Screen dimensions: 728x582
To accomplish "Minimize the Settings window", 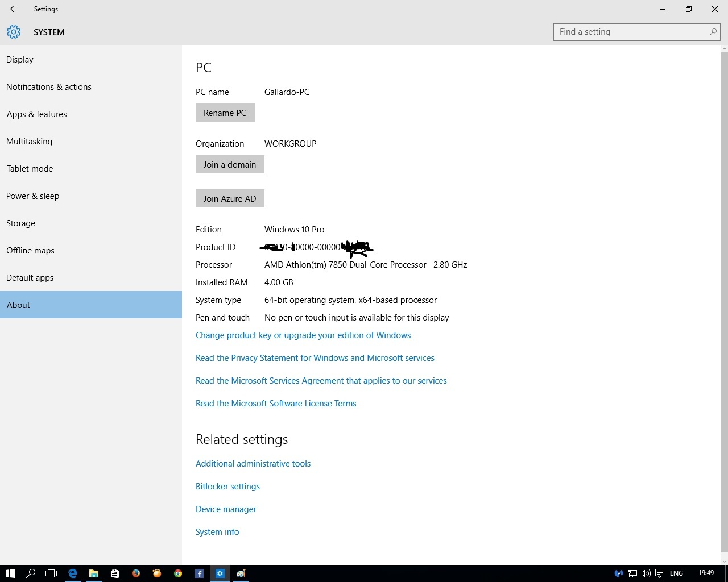I will tap(663, 9).
